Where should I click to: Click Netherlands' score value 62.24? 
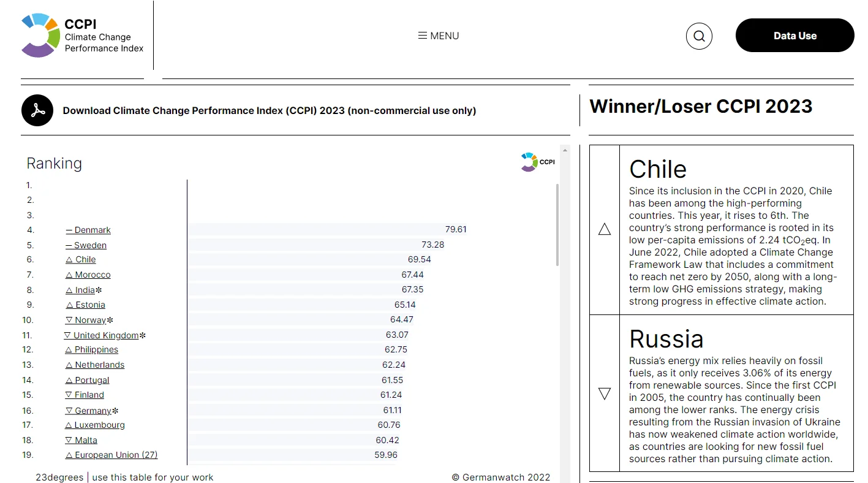pos(394,365)
